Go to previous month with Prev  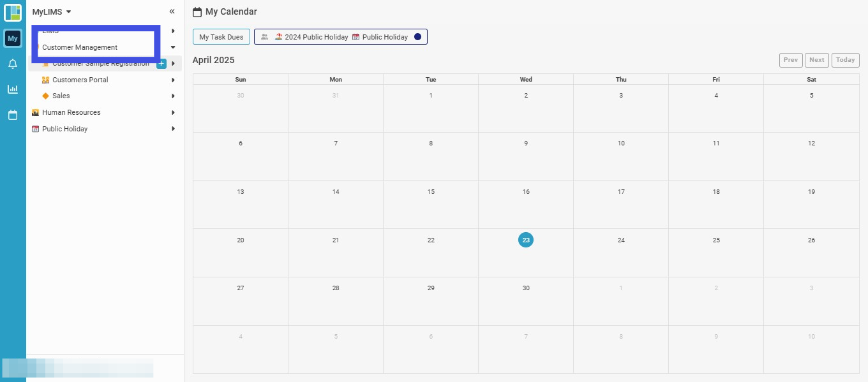click(791, 60)
